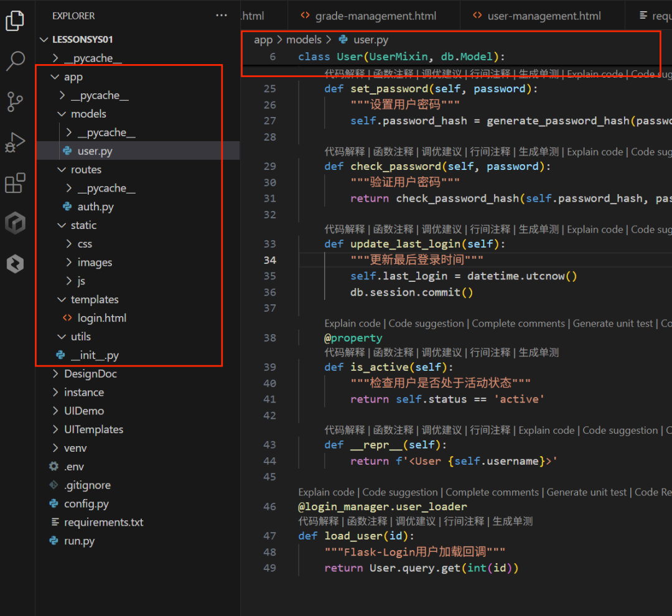Open login.html in the file tree

tap(137, 318)
